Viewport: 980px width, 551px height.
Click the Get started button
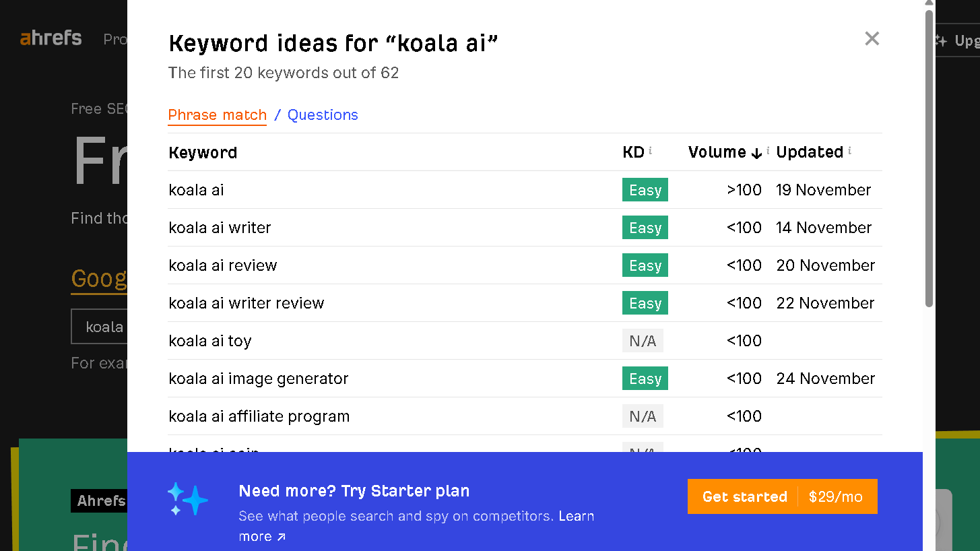(745, 496)
